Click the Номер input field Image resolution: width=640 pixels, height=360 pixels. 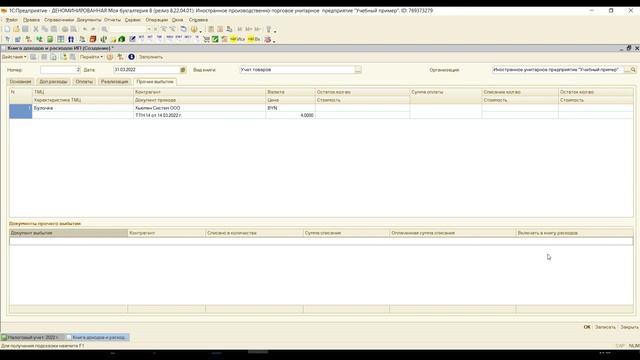[x=60, y=70]
